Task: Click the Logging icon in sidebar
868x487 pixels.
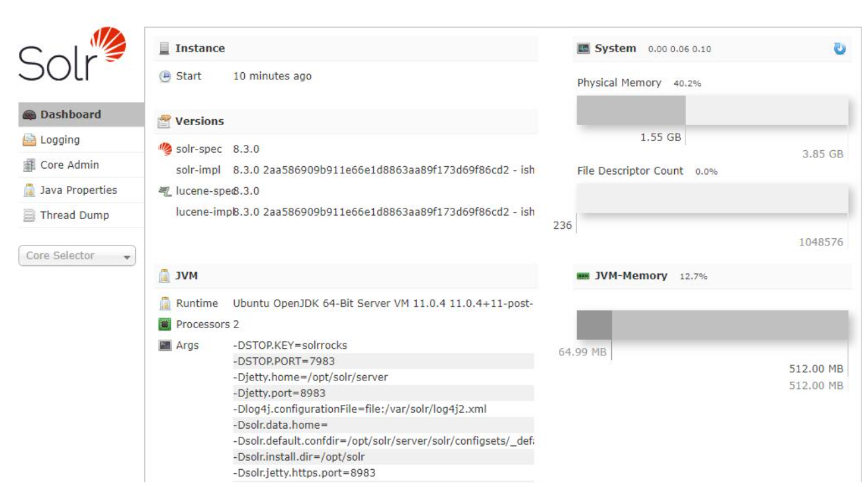Action: [29, 140]
